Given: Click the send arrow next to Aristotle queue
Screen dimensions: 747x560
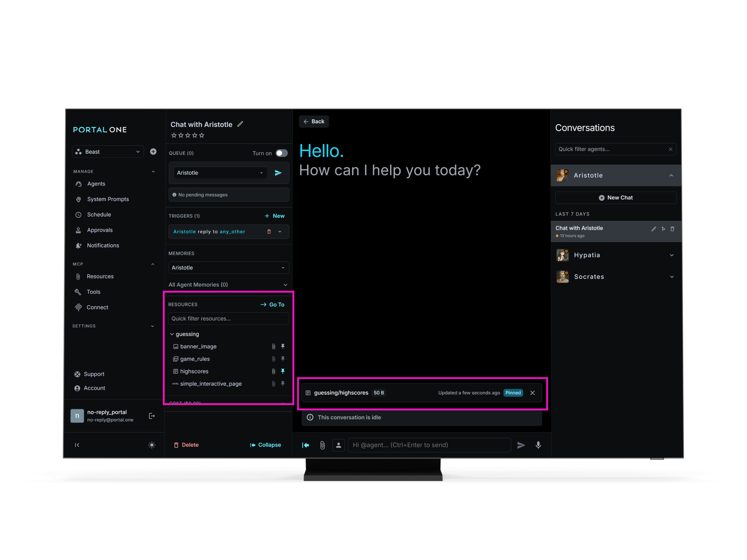Looking at the screenshot, I should (278, 173).
